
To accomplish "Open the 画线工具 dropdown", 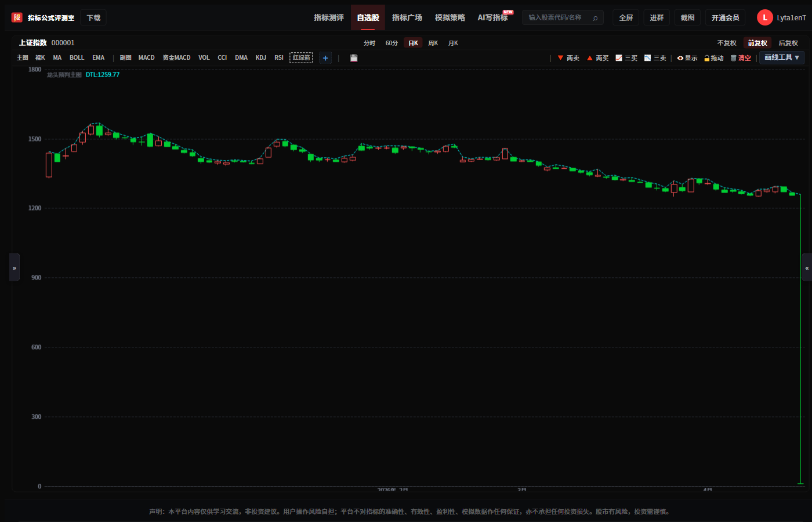I will point(782,57).
